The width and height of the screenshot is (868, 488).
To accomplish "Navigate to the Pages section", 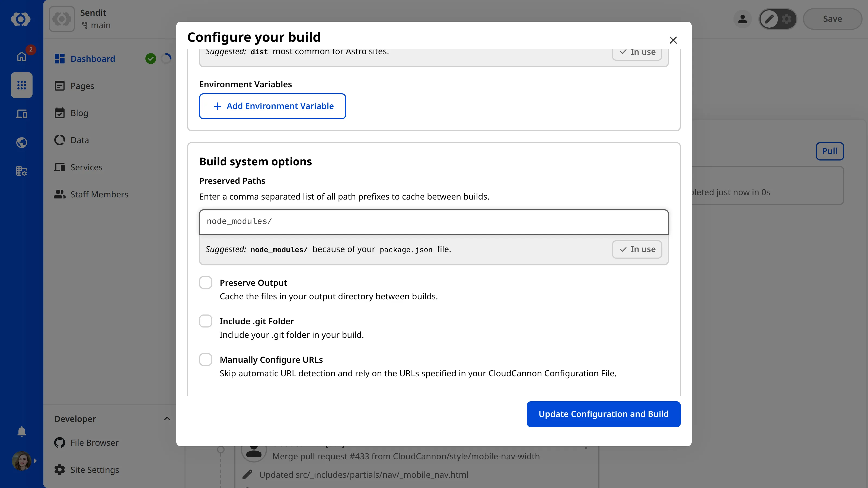I will 82,86.
